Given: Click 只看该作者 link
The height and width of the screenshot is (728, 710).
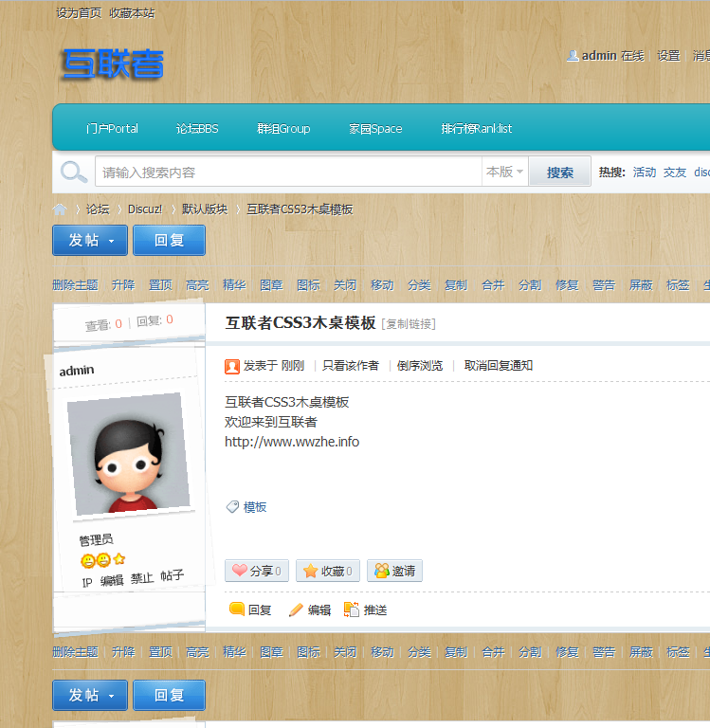Looking at the screenshot, I should [351, 366].
